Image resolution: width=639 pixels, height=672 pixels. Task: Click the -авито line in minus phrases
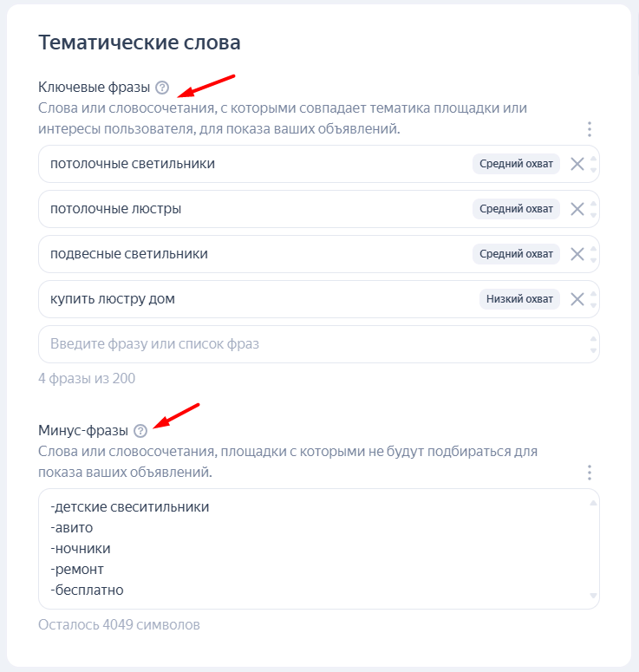[x=72, y=527]
